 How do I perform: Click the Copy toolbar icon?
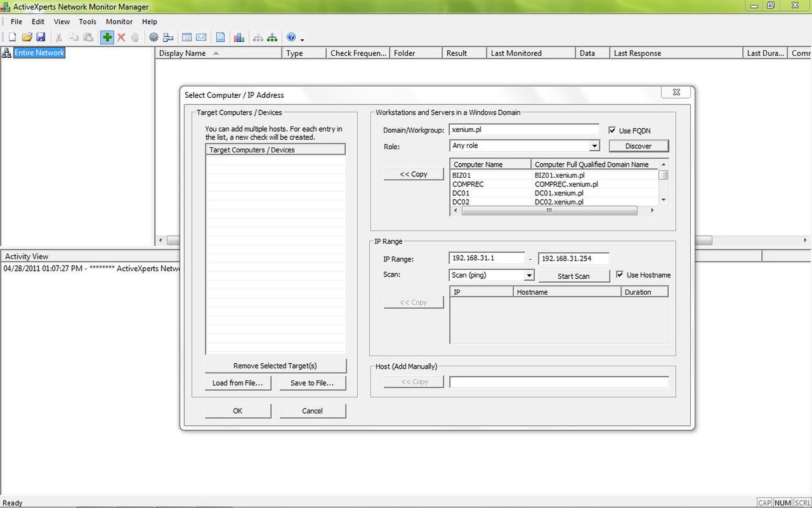(74, 37)
